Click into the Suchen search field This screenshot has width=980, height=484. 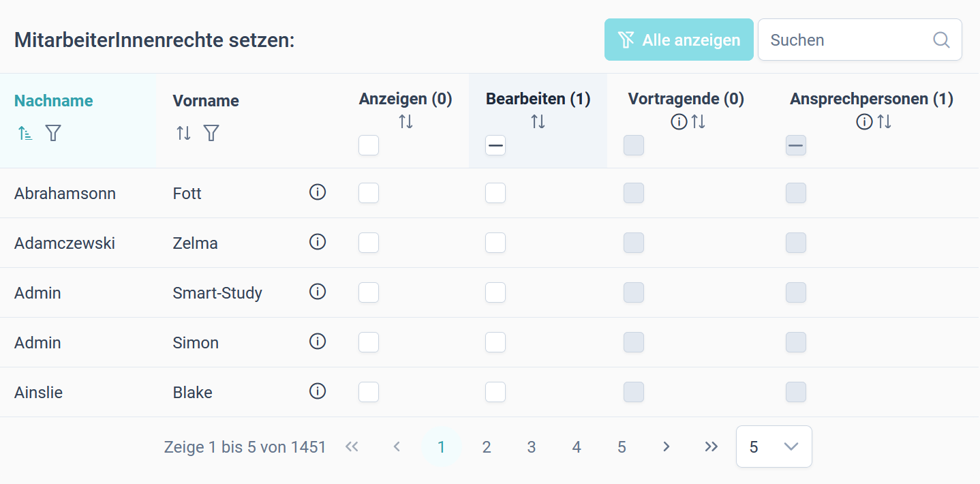(x=848, y=40)
